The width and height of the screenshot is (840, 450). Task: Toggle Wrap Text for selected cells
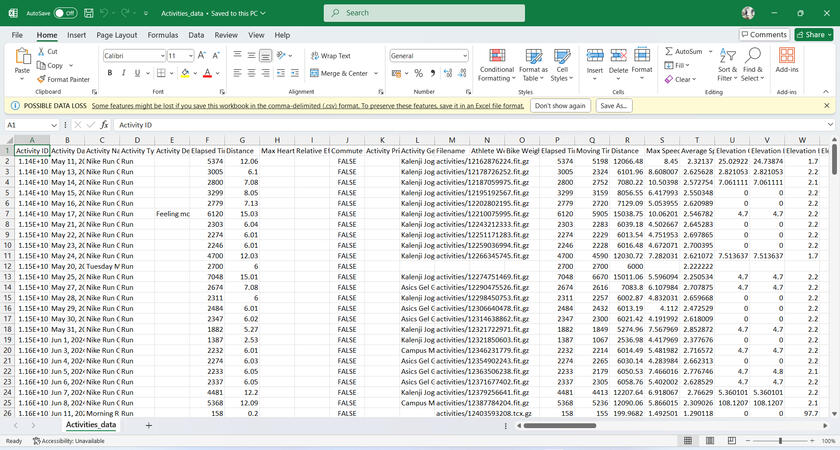pyautogui.click(x=315, y=56)
